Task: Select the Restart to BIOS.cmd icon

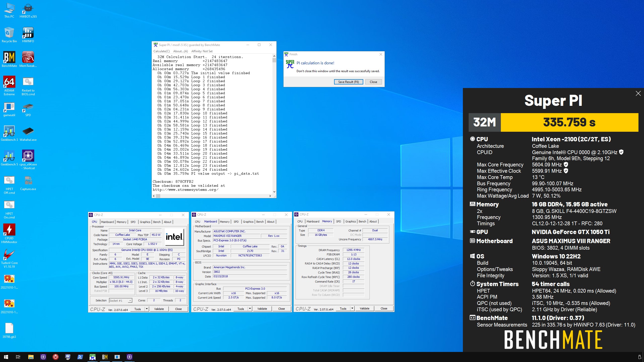Action: [x=28, y=86]
